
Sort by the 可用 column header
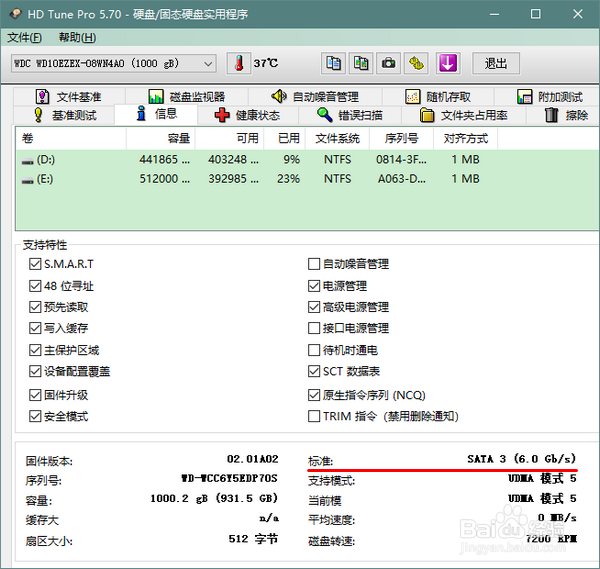(230, 139)
